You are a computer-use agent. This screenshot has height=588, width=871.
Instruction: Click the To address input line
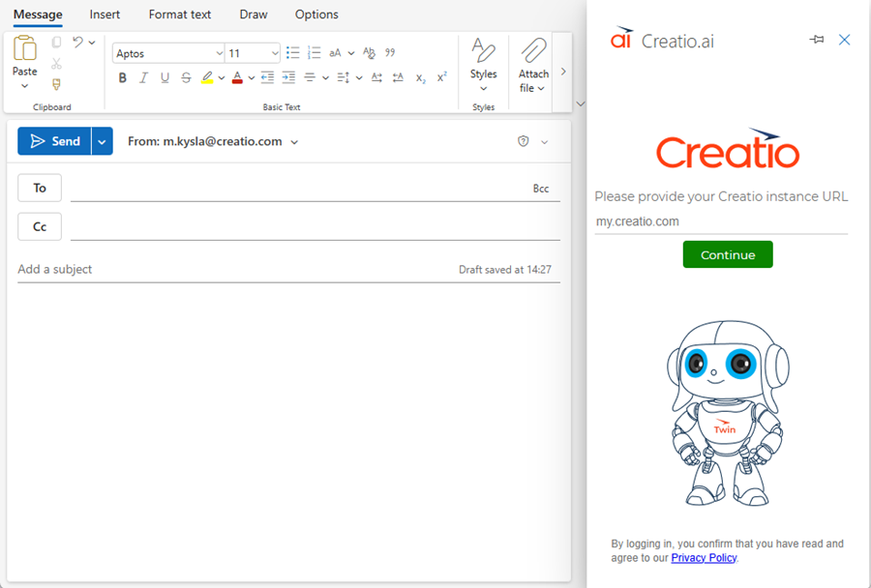coord(300,189)
